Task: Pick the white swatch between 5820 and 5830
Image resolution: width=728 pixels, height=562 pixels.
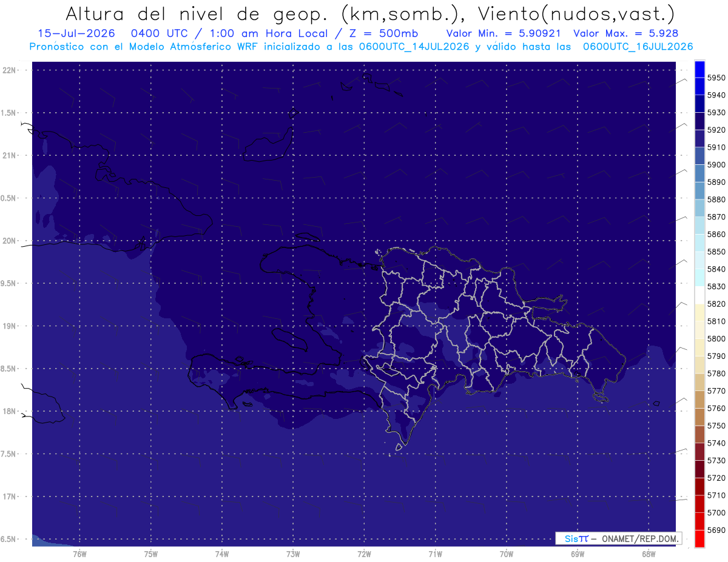Action: (699, 295)
